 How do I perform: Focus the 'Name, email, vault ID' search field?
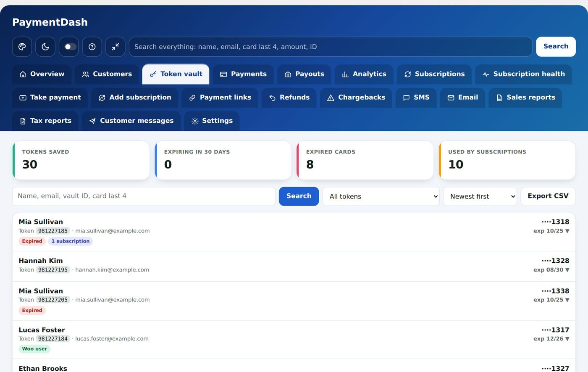click(x=144, y=196)
